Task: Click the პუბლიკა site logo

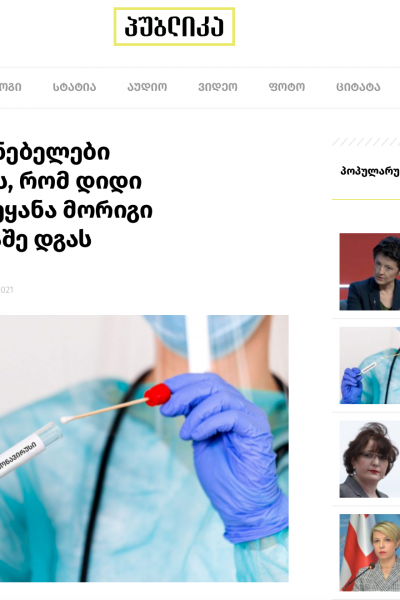Action: [x=174, y=27]
